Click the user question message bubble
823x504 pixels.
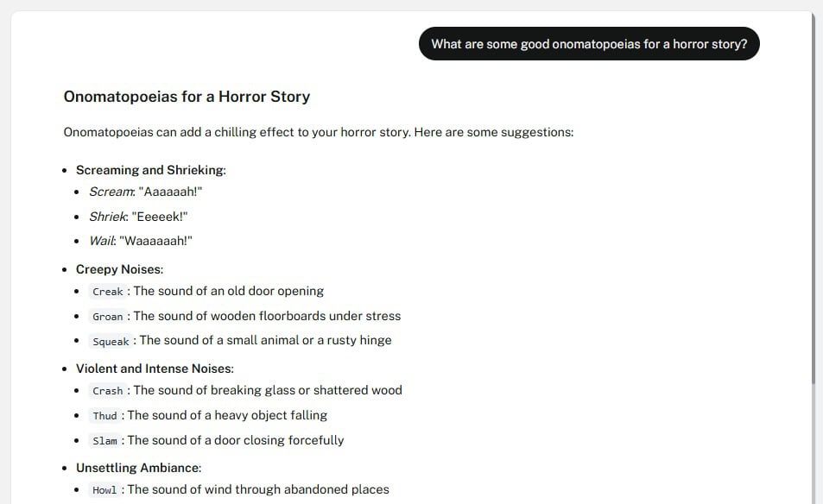(x=589, y=44)
